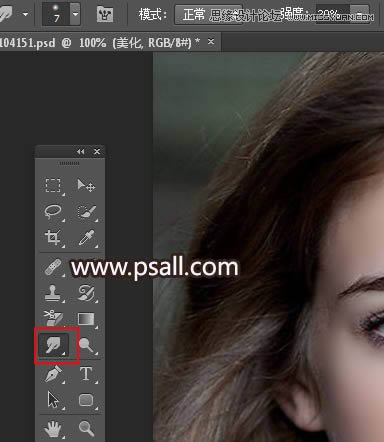
Task: Pick the History Brush tool
Action: (86, 293)
